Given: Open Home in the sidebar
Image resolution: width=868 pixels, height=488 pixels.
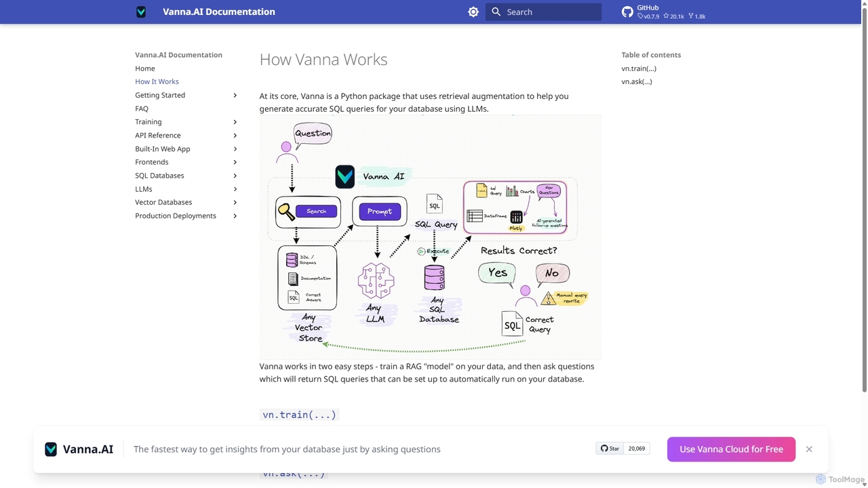Looking at the screenshot, I should pyautogui.click(x=145, y=68).
